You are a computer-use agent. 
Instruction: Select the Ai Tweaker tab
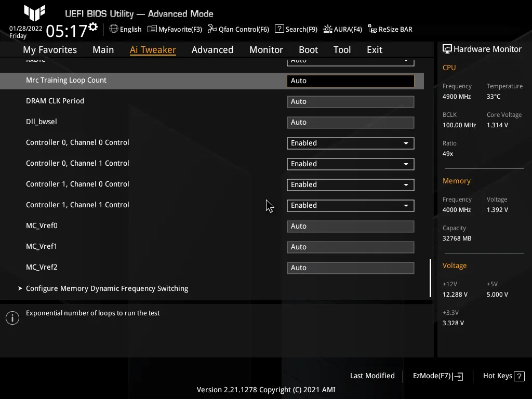pos(153,49)
